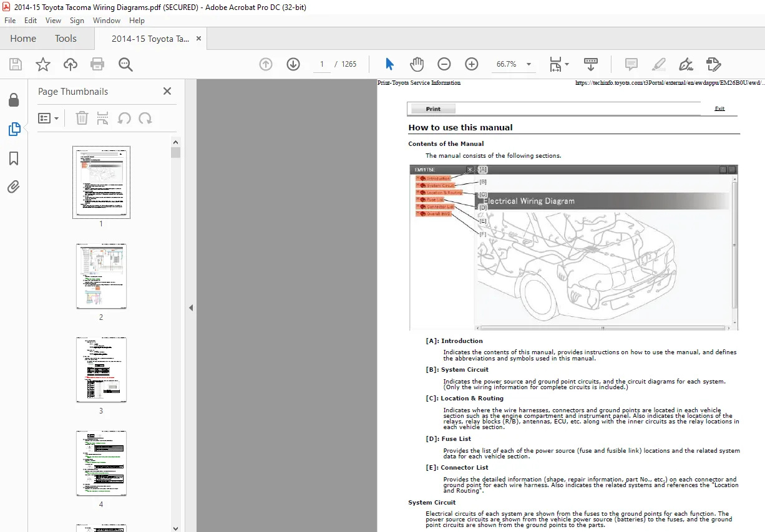Bookmark file with the star icon

click(x=42, y=64)
